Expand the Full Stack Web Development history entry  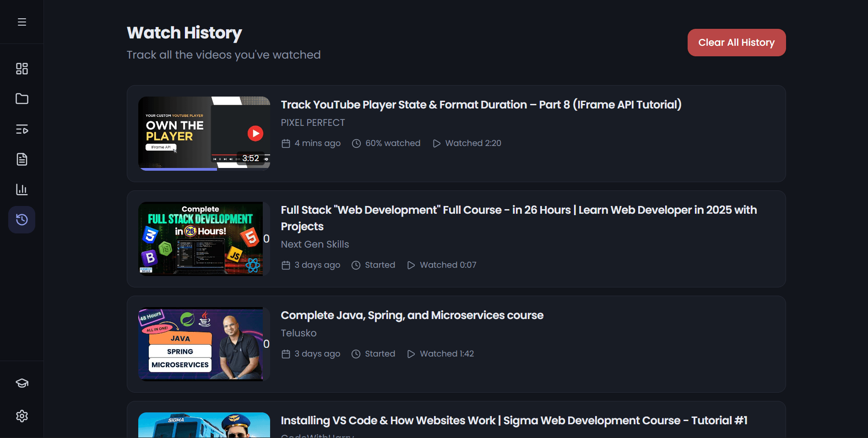pos(456,239)
